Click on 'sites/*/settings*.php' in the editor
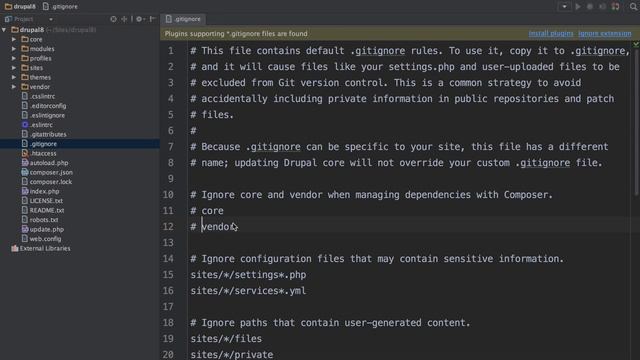 (248, 275)
